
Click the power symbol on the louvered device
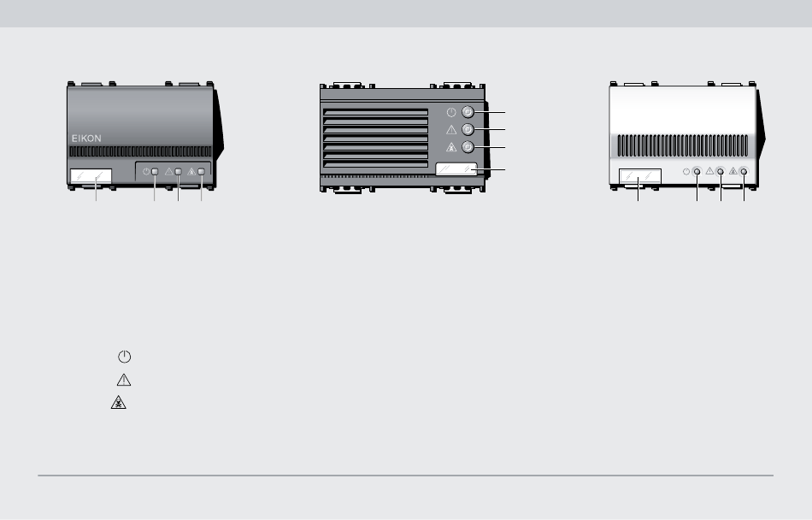click(x=451, y=112)
